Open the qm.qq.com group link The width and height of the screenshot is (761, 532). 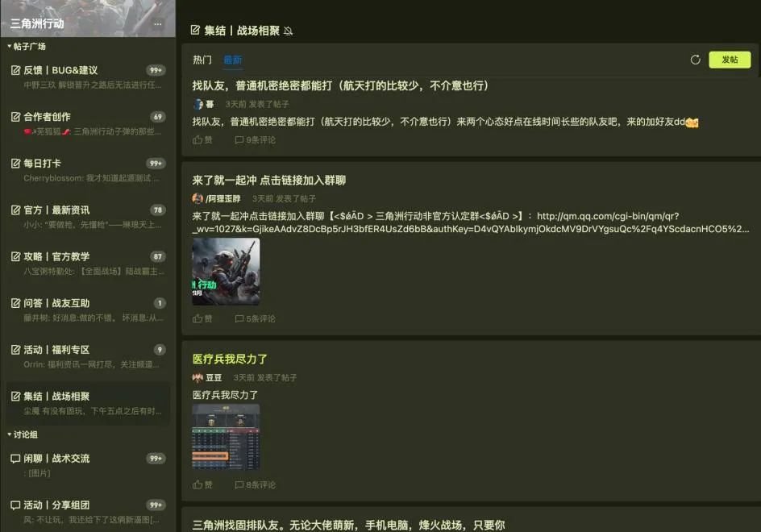[x=471, y=222]
